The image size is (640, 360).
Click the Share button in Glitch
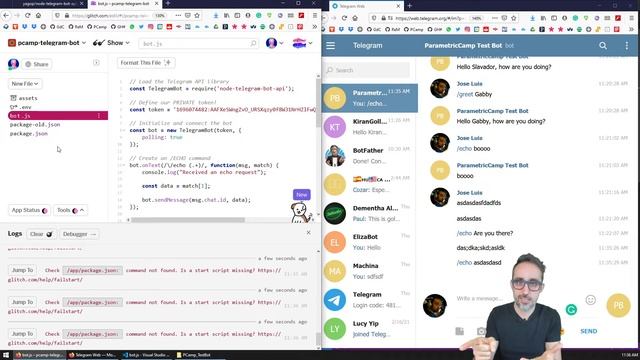pos(37,64)
